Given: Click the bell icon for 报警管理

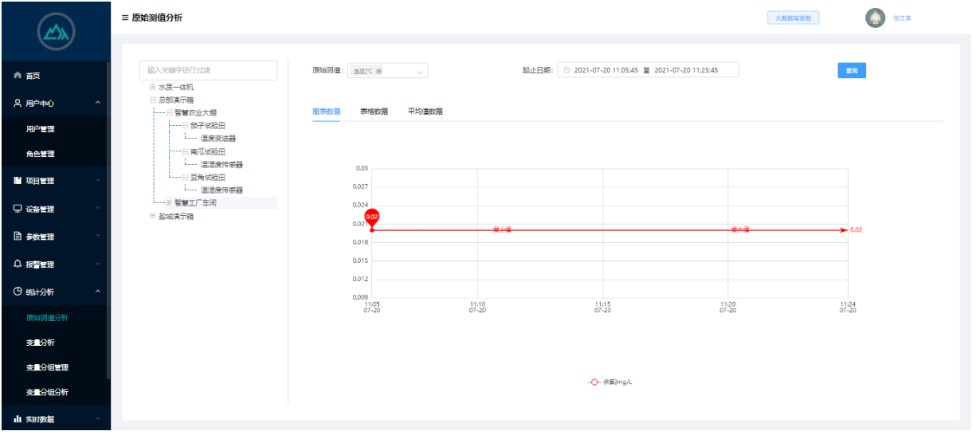Looking at the screenshot, I should coord(18,264).
